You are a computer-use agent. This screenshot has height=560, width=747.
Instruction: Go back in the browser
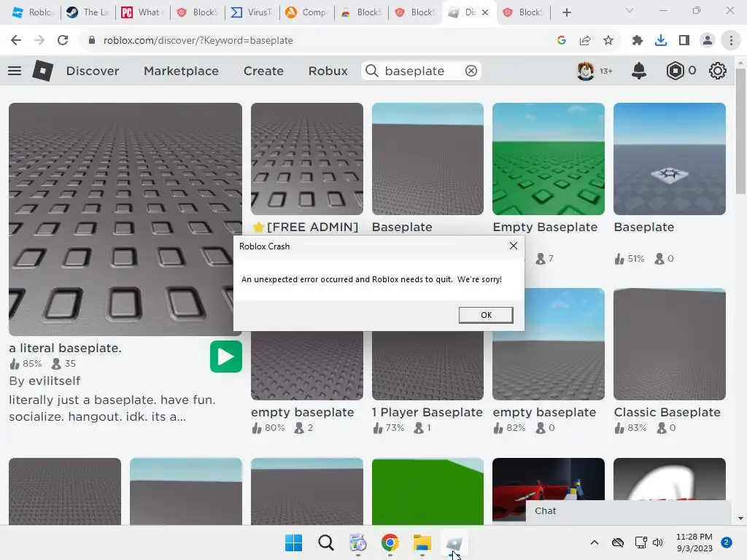point(16,41)
